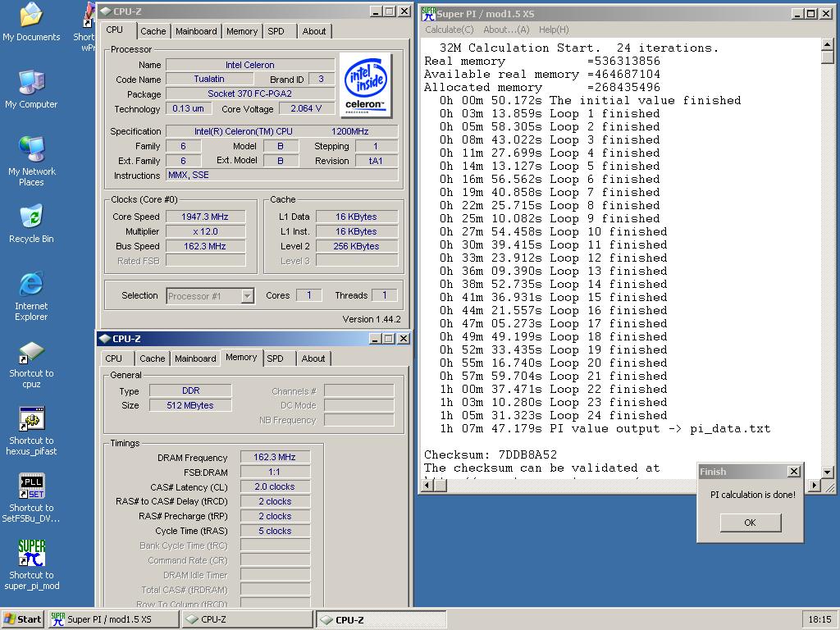The height and width of the screenshot is (630, 840).
Task: Activate second highlighted CPU-Z taskbar button
Action: pos(381,619)
